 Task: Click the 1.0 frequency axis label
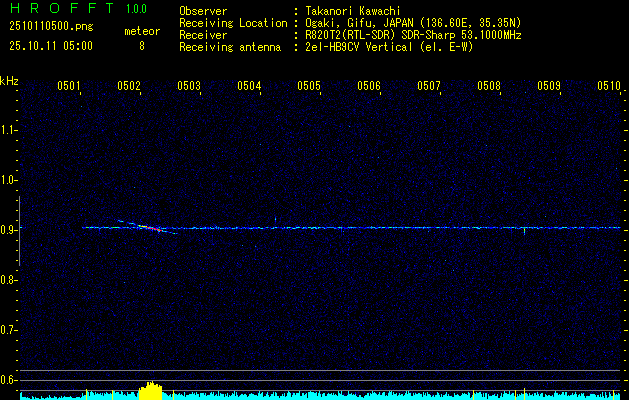pos(9,180)
